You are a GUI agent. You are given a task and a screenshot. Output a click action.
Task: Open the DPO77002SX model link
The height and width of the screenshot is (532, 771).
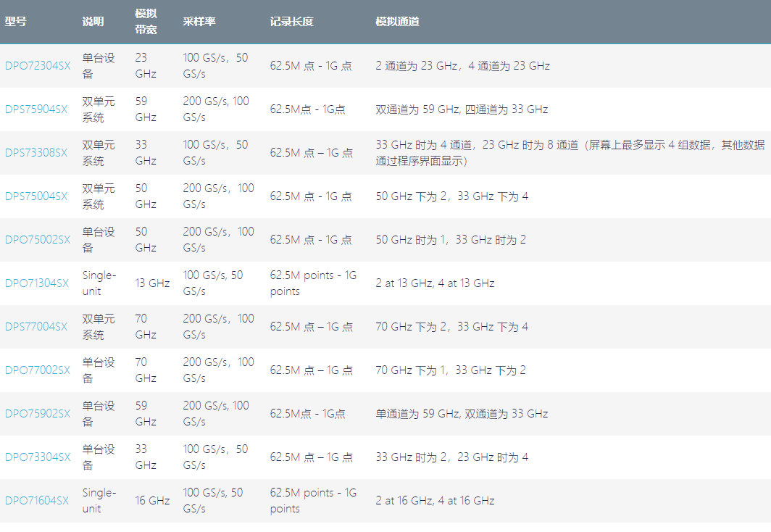pyautogui.click(x=38, y=370)
